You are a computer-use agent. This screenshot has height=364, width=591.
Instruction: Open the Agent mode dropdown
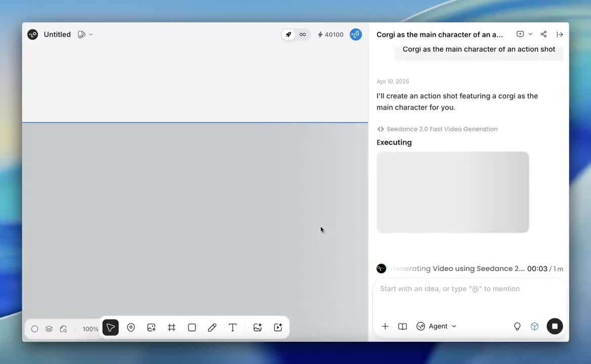[437, 327]
